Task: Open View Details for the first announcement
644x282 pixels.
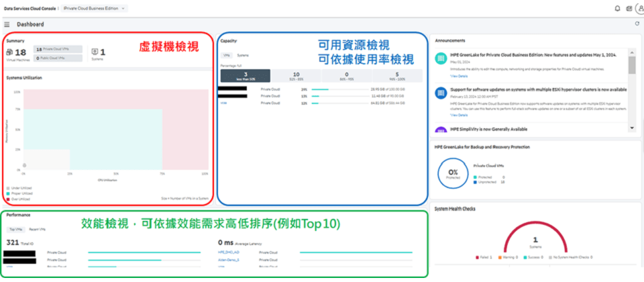Action: [459, 77]
